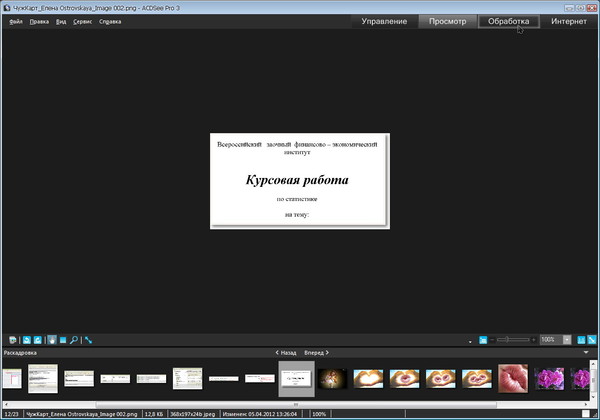Select the tall document page thumbnail
This screenshot has height=420, width=600.
43,378
